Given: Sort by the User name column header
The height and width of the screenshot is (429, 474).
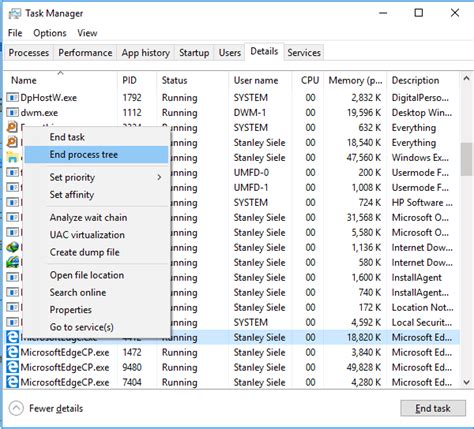Looking at the screenshot, I should point(261,80).
